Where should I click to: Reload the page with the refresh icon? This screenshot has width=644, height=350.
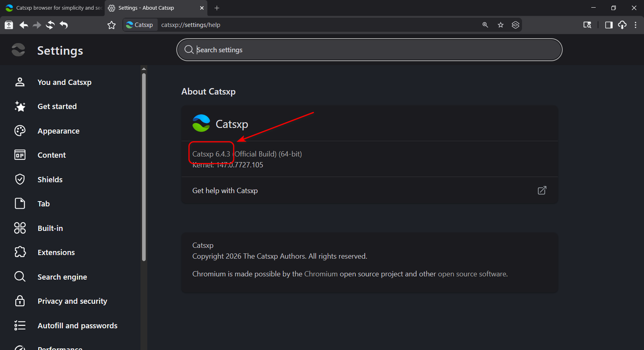(x=50, y=25)
